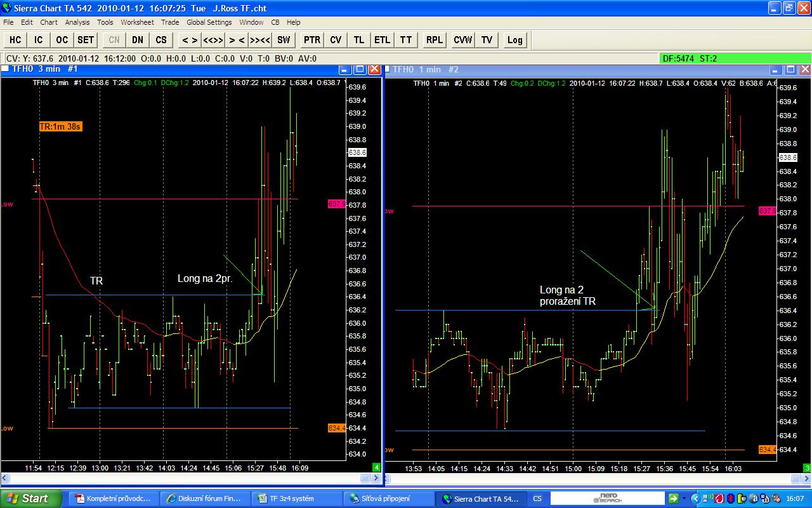This screenshot has width=812, height=508.
Task: Click the magenta 637.8 price marker on 3 min chart
Action: (x=336, y=204)
